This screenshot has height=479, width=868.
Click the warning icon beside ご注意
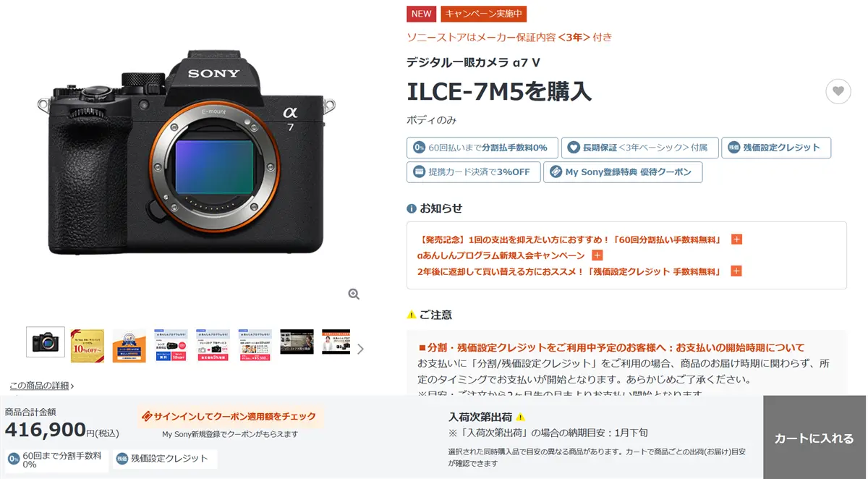412,315
